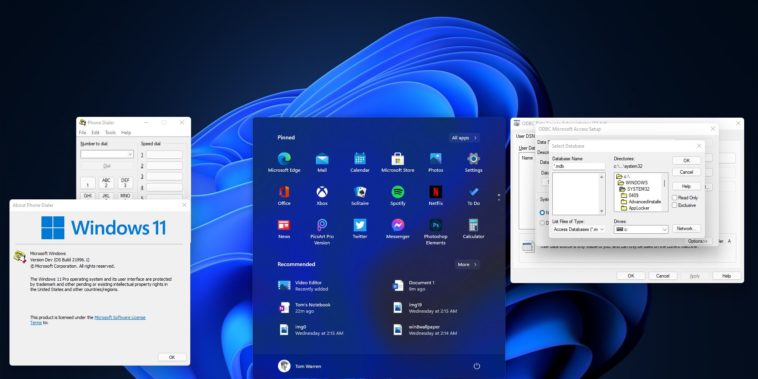The image size is (758, 379).
Task: Select the SYSTEM32 folder in Directories
Action: point(635,189)
